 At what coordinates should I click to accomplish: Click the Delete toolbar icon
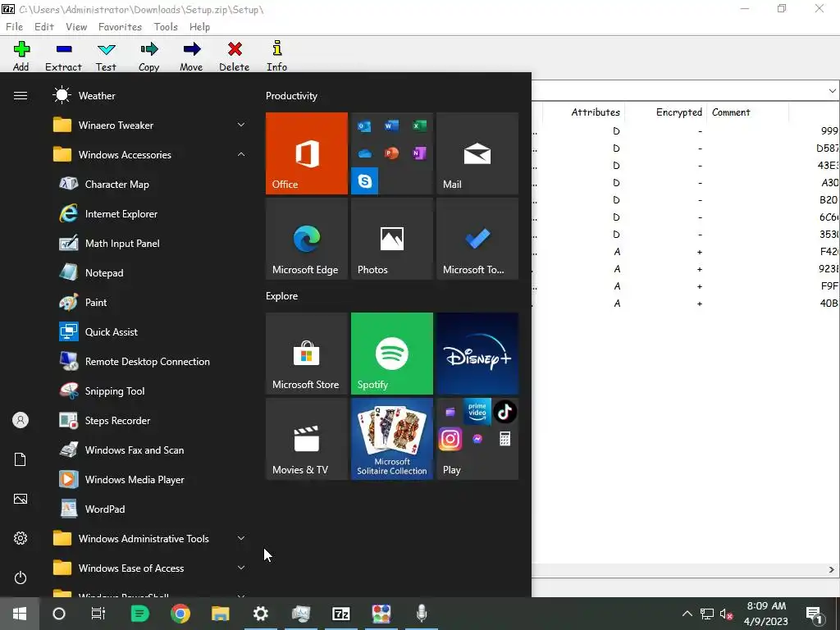pyautogui.click(x=234, y=56)
